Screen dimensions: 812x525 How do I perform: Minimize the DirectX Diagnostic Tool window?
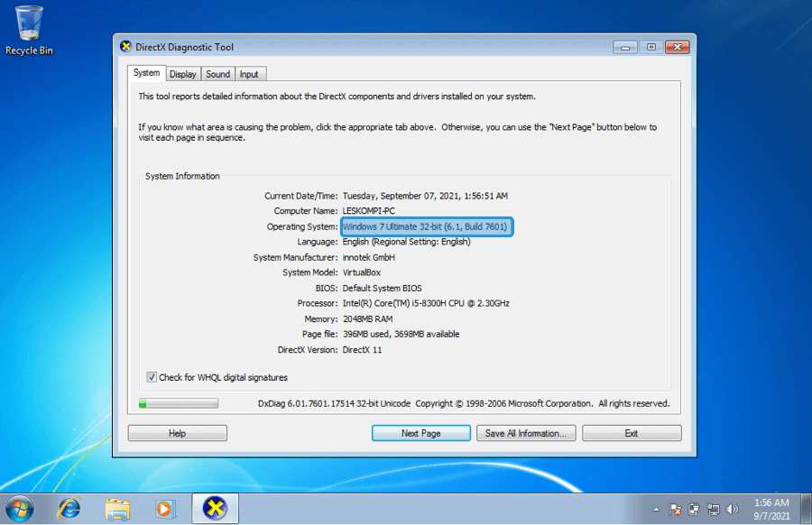click(625, 47)
